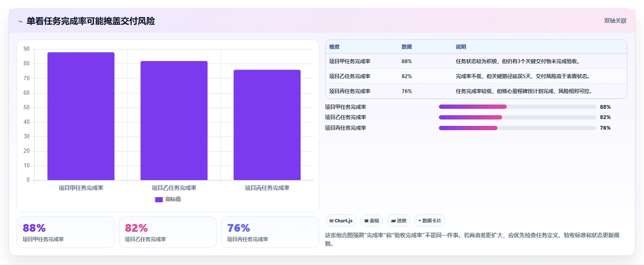Click the 50 y-axis tick label
This screenshot has height=265, width=644.
26,108
